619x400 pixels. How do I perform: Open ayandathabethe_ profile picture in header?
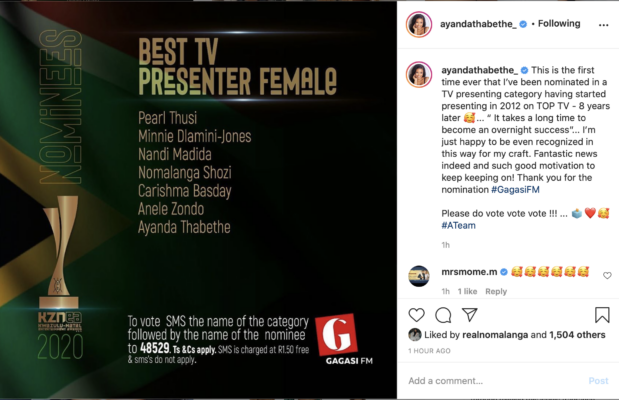419,24
